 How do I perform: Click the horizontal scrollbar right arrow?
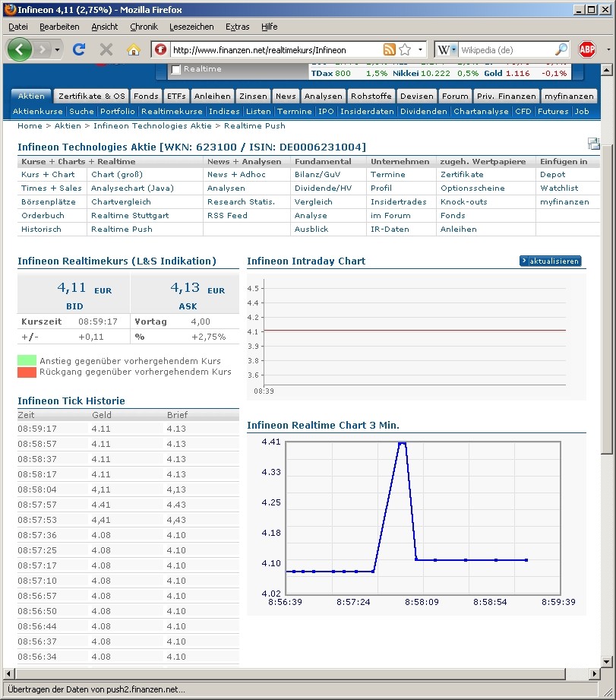[594, 673]
